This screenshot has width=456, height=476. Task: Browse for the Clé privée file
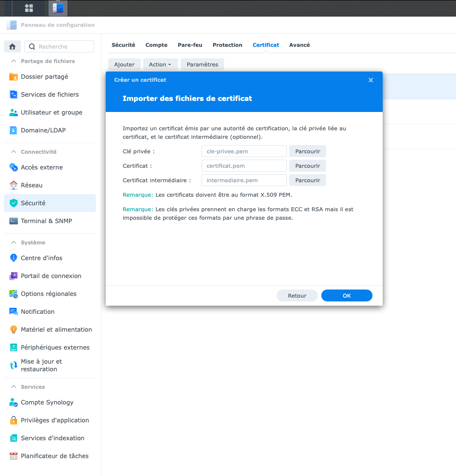pyautogui.click(x=307, y=151)
